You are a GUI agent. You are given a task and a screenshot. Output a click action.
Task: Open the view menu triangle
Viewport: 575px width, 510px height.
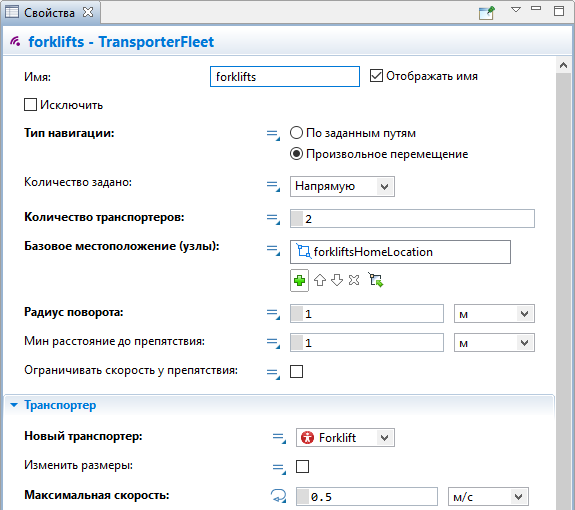(x=516, y=10)
